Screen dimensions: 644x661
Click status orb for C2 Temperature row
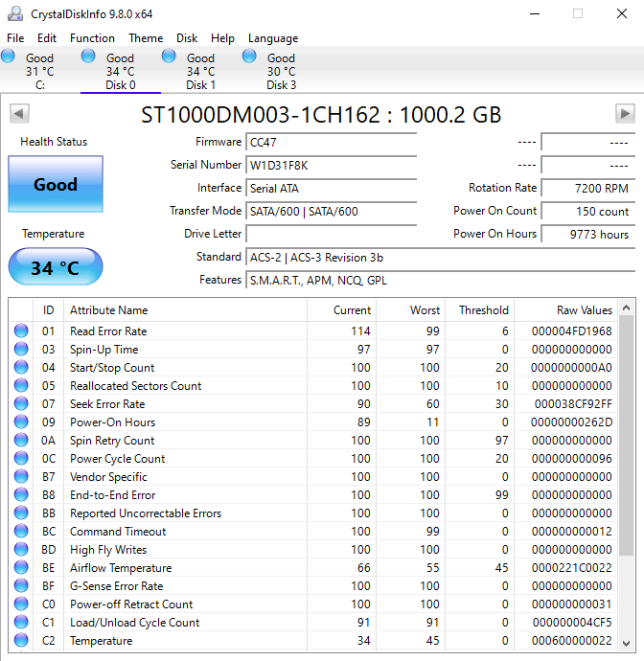[x=21, y=640]
